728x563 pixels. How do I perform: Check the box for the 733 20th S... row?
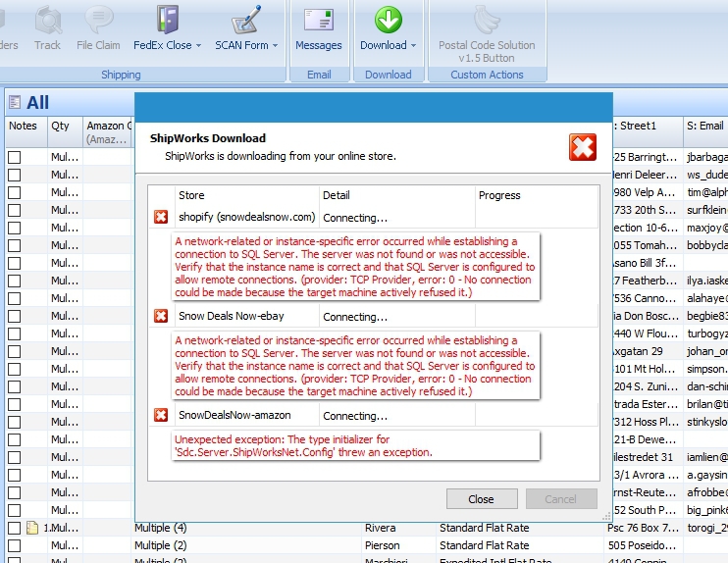[15, 210]
